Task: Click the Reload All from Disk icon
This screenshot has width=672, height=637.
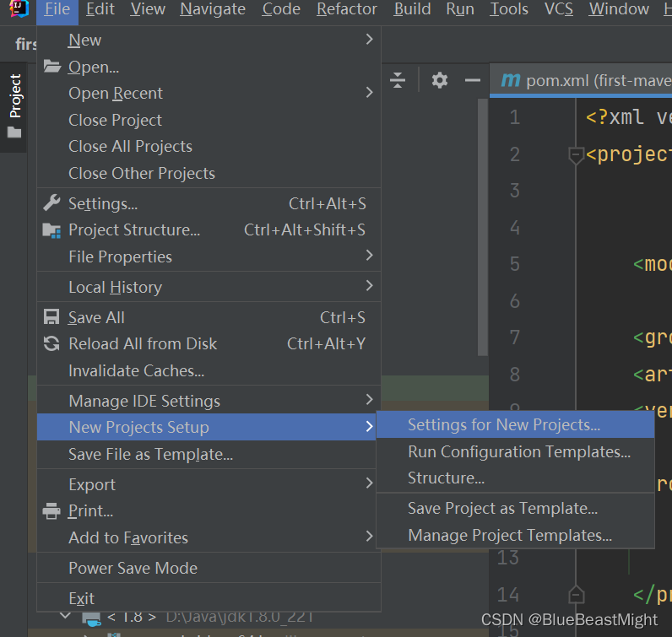Action: [x=51, y=343]
